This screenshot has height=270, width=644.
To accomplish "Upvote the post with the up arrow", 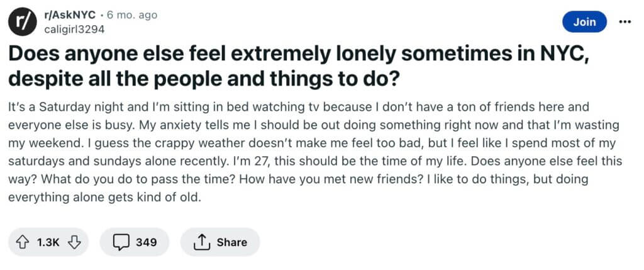I will [22, 242].
